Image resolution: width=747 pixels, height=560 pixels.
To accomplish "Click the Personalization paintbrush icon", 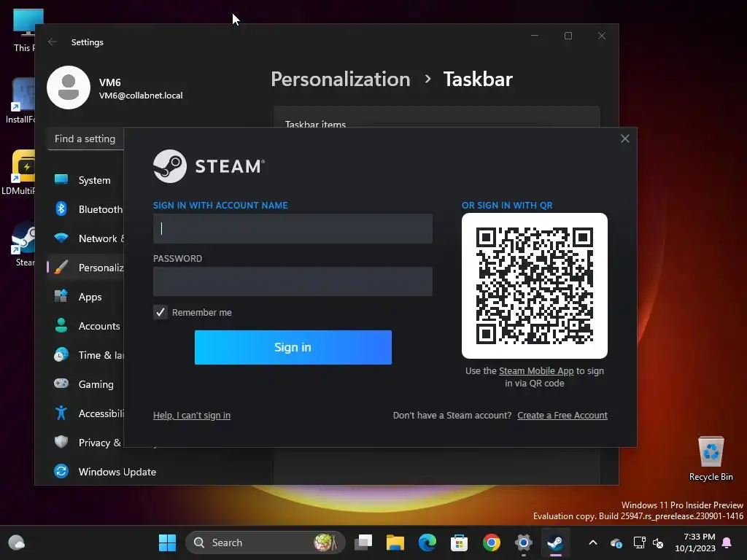I will tap(61, 267).
